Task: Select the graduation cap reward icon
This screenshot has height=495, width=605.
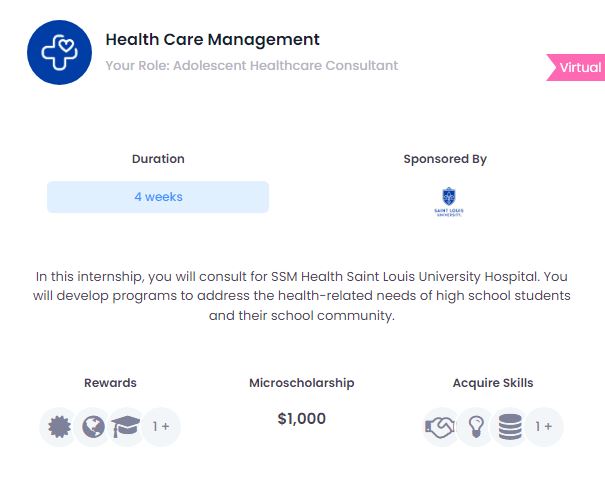Action: pyautogui.click(x=126, y=427)
